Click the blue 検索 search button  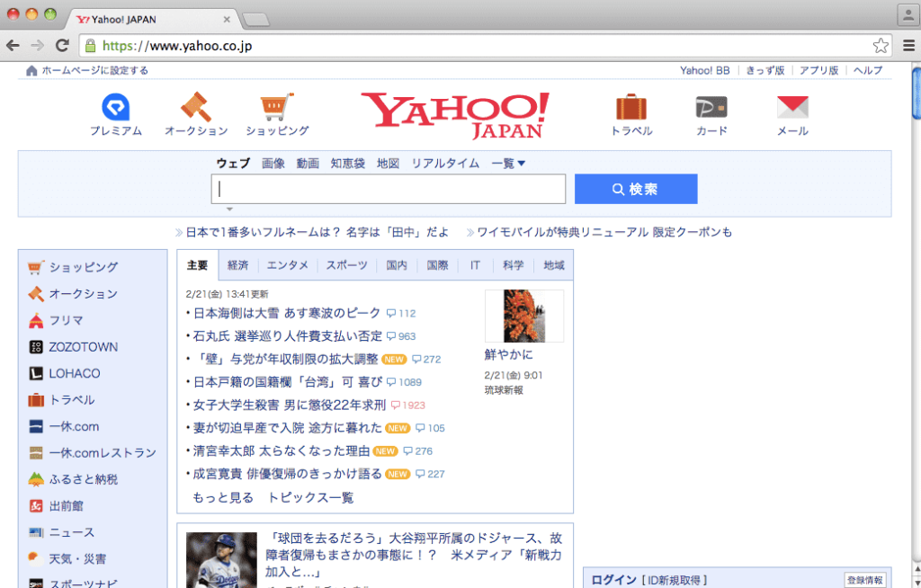pos(636,189)
